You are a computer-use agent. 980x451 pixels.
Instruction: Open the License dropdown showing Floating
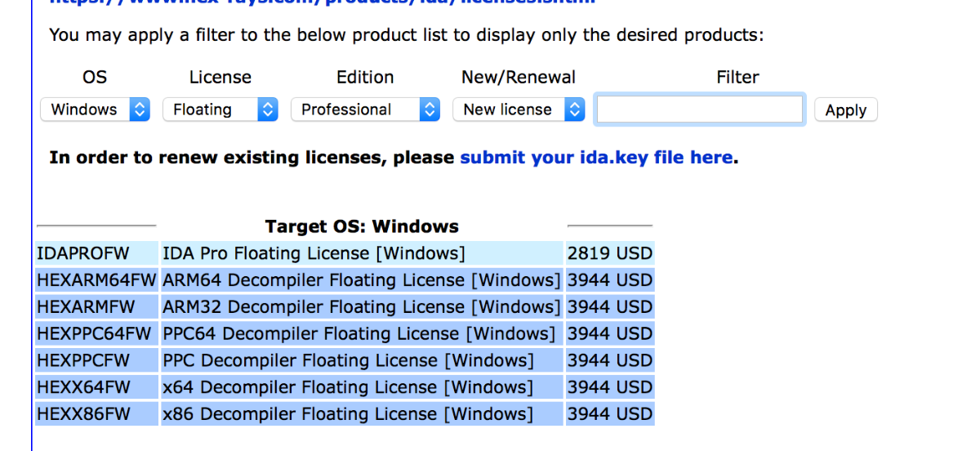tap(220, 109)
